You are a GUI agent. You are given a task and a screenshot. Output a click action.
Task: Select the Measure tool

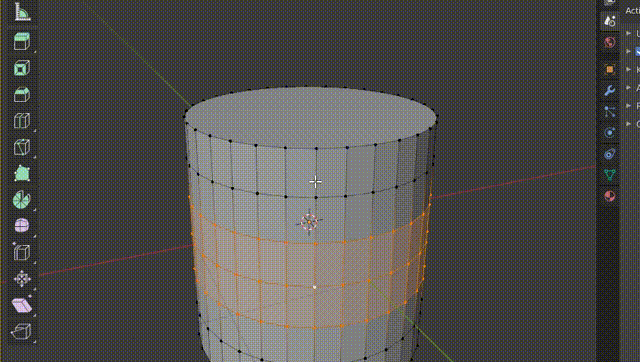click(x=22, y=12)
